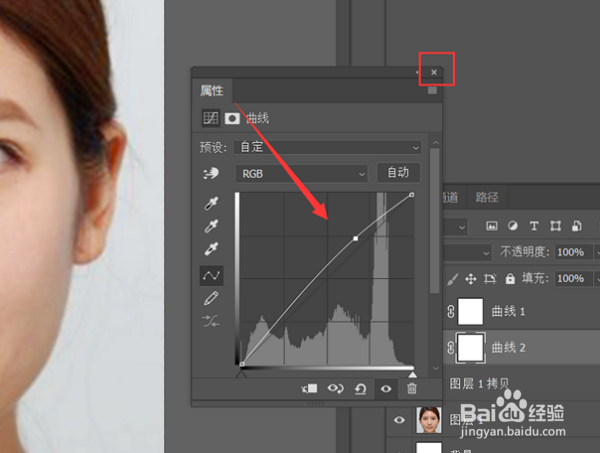The width and height of the screenshot is (600, 453).
Task: Lock artboard nesting icon in Layers
Action: [490, 279]
